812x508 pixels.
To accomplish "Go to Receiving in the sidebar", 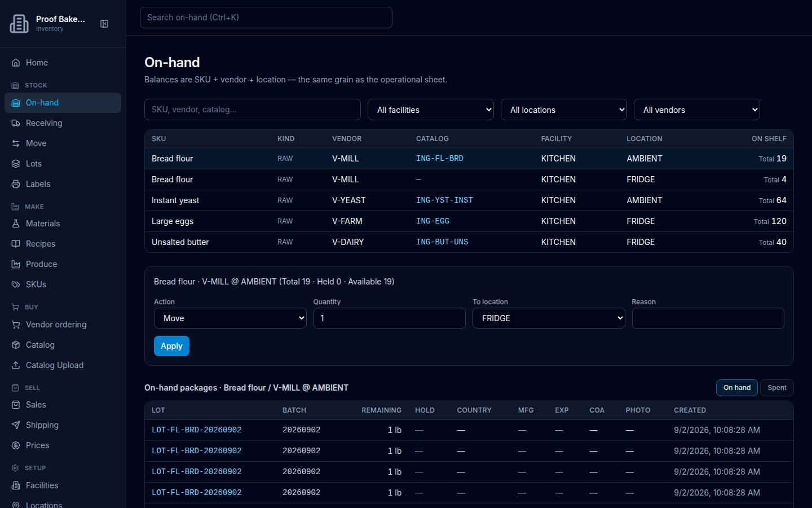I will (x=63, y=123).
